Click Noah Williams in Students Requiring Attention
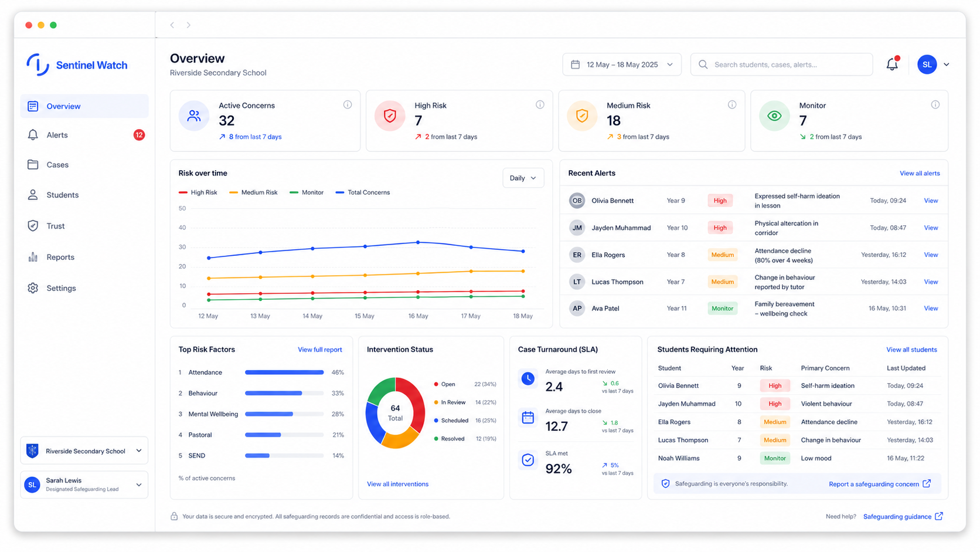The width and height of the screenshot is (980, 552). 679,458
